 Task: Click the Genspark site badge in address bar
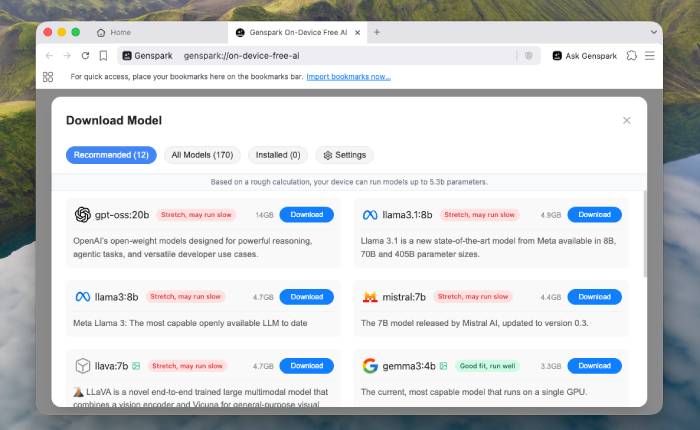147,56
